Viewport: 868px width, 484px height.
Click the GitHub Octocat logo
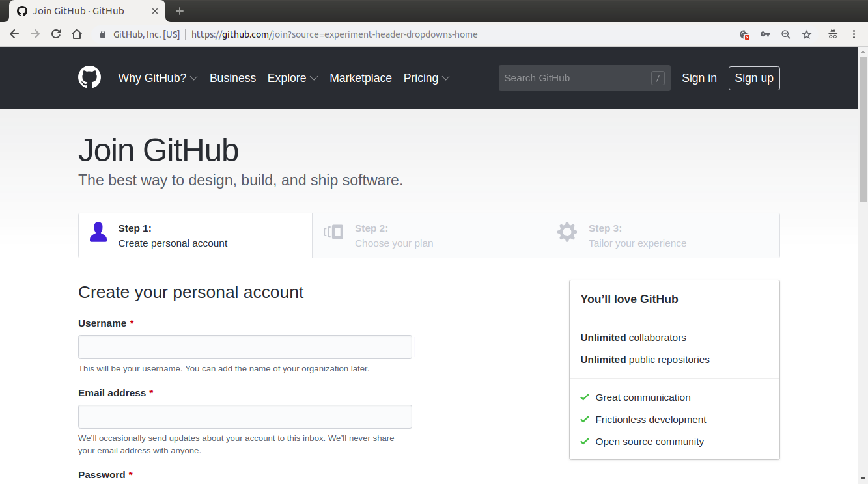[x=90, y=77]
